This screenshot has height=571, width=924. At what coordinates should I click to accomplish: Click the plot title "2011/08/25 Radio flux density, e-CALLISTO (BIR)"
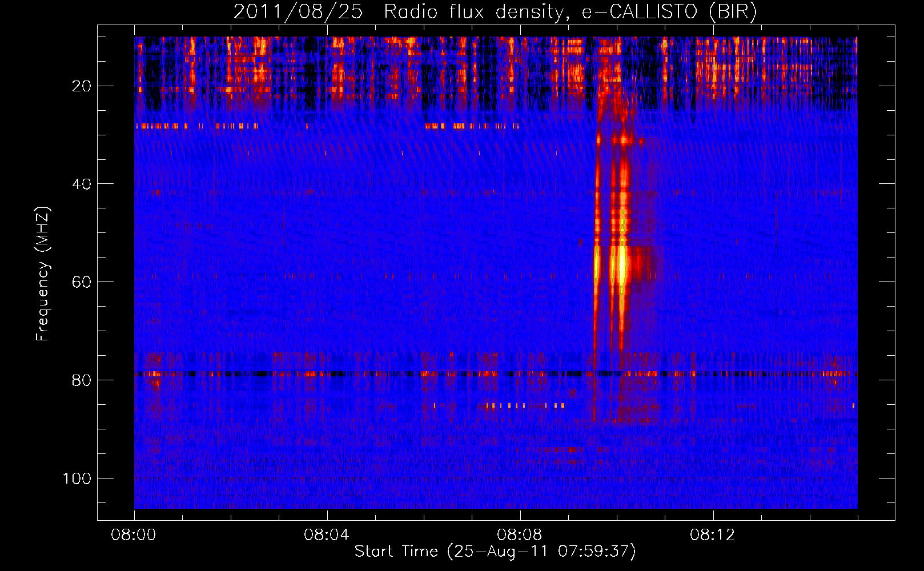click(495, 12)
